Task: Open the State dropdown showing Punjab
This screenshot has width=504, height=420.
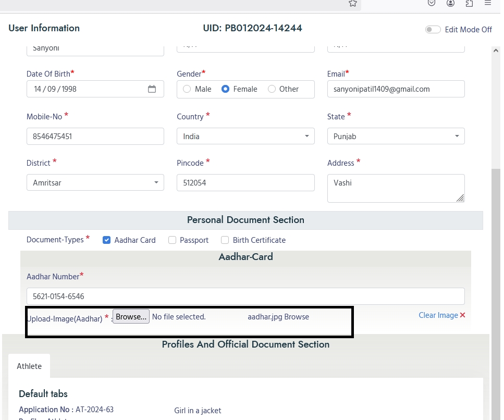Action: click(396, 137)
